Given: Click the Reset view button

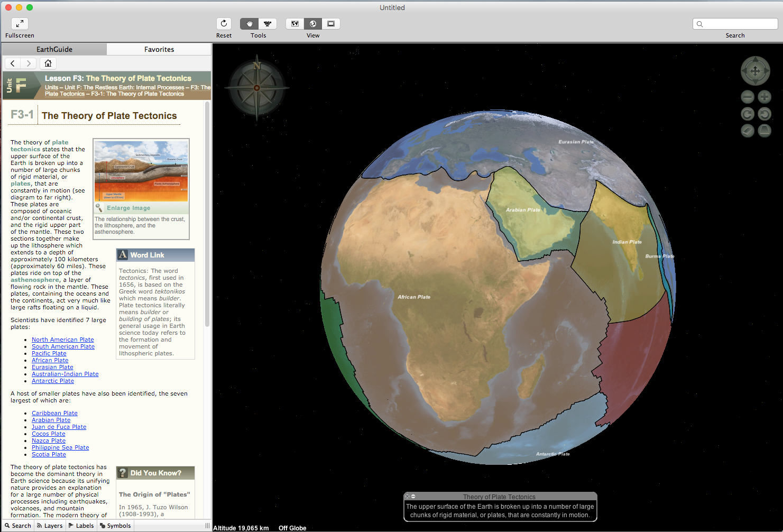Looking at the screenshot, I should (224, 24).
